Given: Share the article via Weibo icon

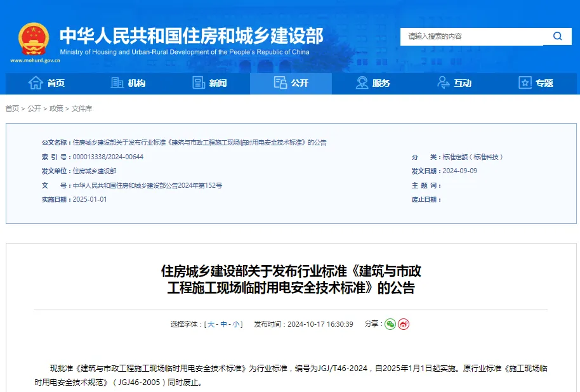Looking at the screenshot, I should [x=404, y=324].
